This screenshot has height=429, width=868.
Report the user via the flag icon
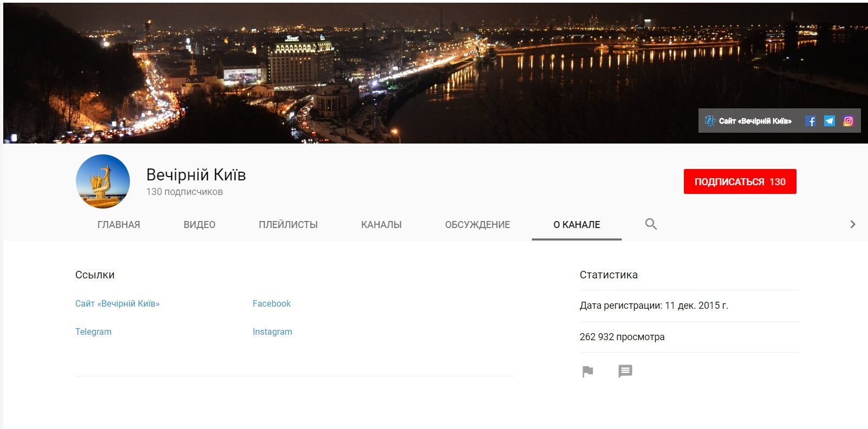tap(588, 372)
